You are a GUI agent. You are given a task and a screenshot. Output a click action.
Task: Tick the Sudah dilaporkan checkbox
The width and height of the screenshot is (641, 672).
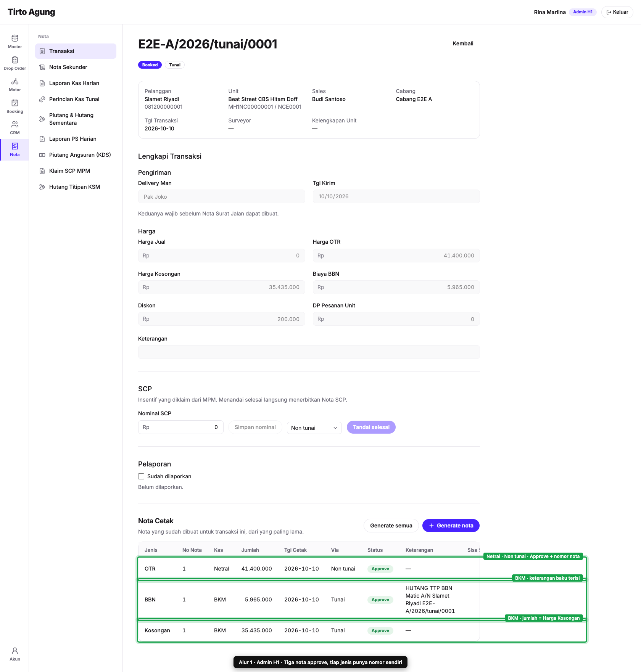141,476
